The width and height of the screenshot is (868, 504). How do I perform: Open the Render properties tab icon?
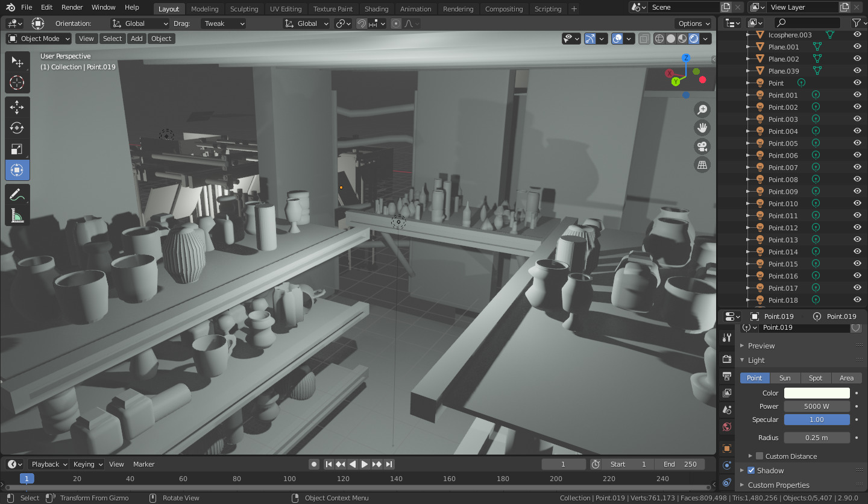click(x=727, y=359)
